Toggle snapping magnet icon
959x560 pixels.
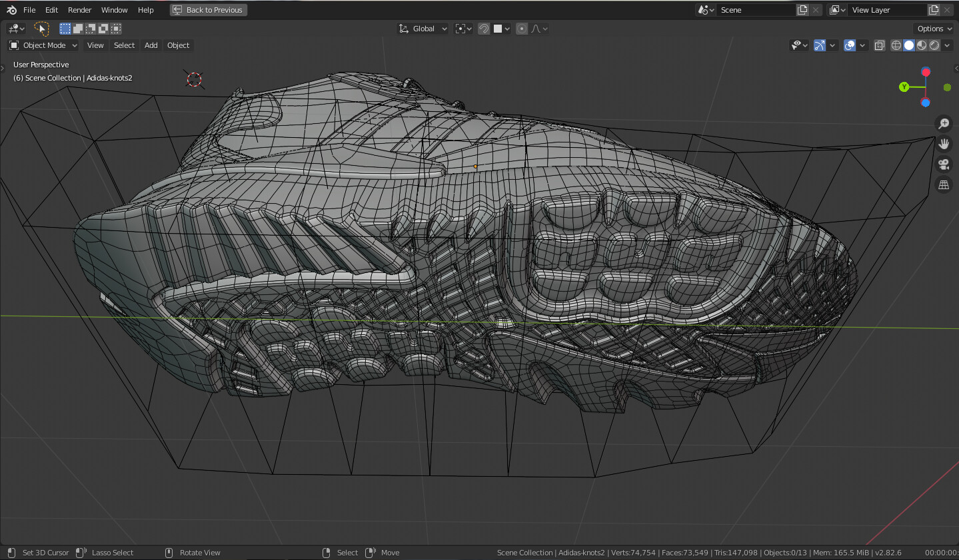point(484,29)
